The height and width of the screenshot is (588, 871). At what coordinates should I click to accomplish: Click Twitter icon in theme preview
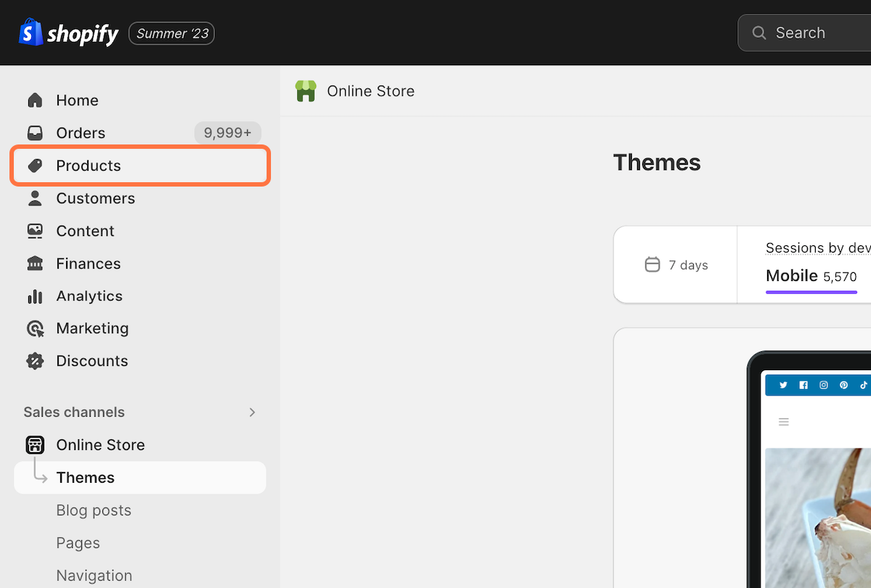(783, 385)
